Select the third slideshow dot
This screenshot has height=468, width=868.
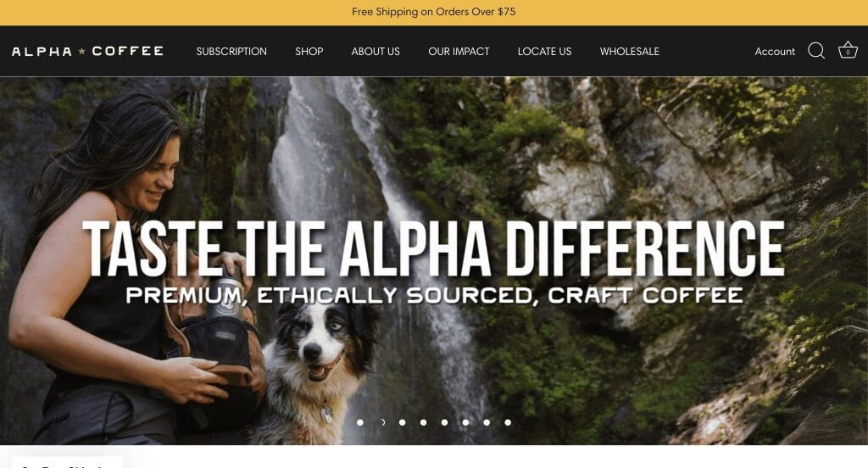pyautogui.click(x=403, y=422)
